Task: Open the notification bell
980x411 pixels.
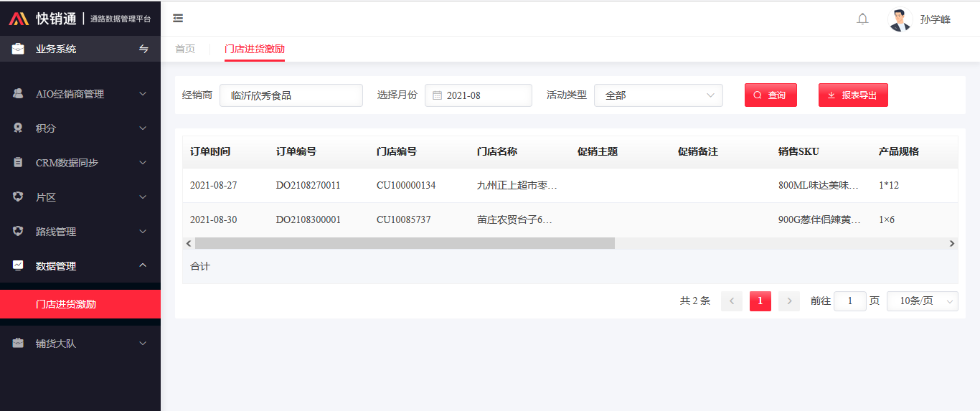Action: (862, 19)
